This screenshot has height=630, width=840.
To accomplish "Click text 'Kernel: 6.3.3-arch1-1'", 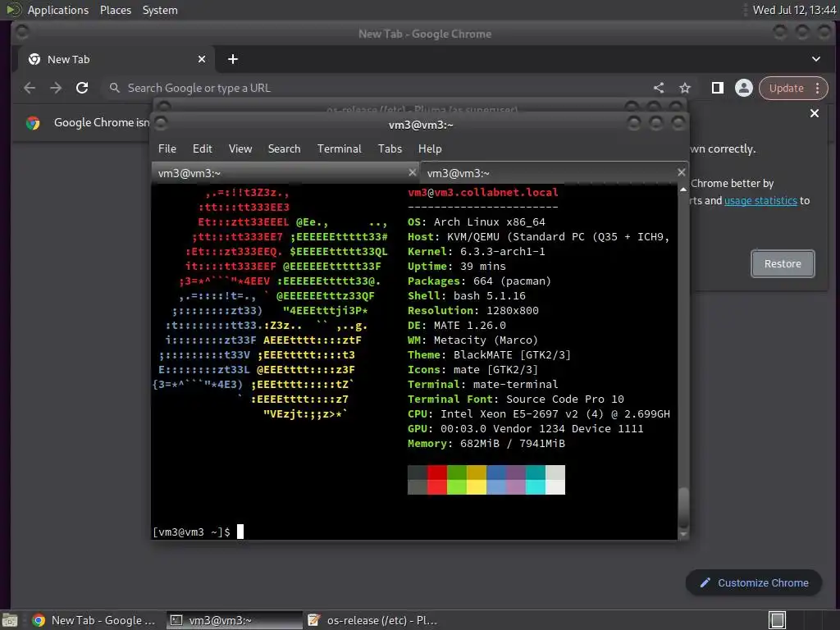I will point(477,252).
